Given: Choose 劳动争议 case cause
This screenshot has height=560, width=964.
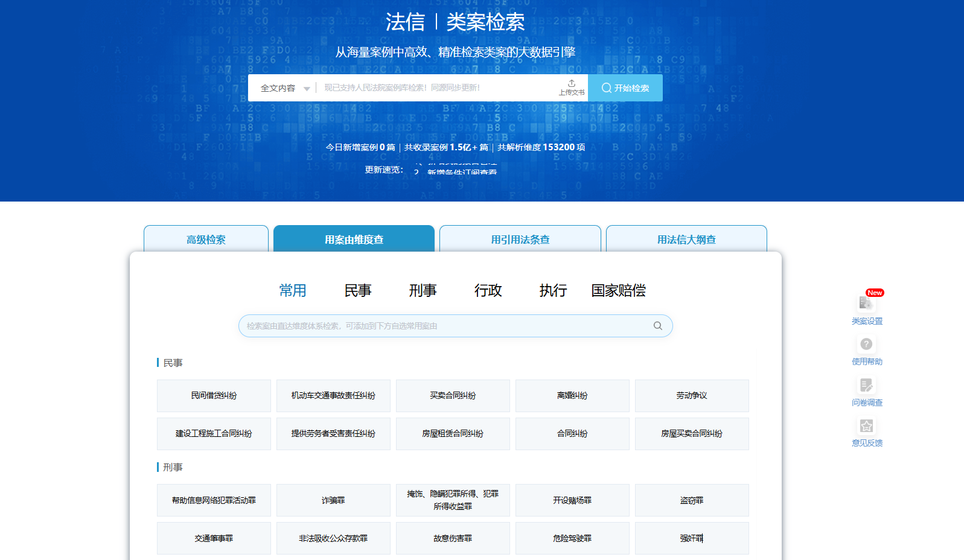Looking at the screenshot, I should tap(692, 396).
